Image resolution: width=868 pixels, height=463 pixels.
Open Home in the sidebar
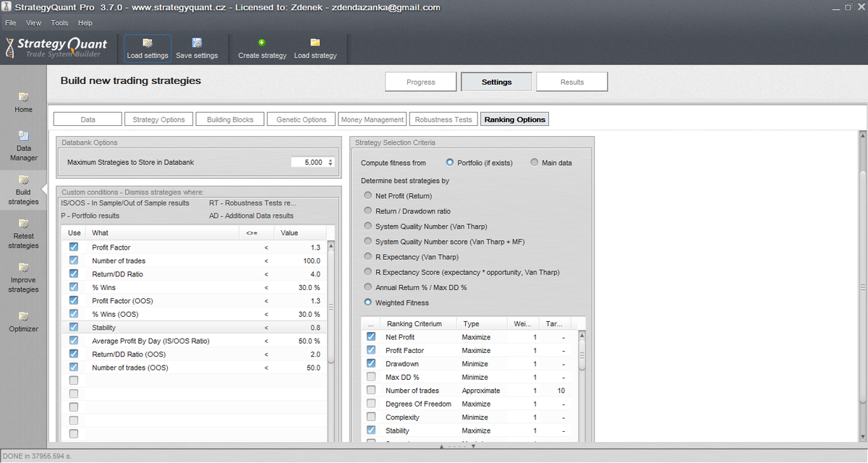point(23,101)
